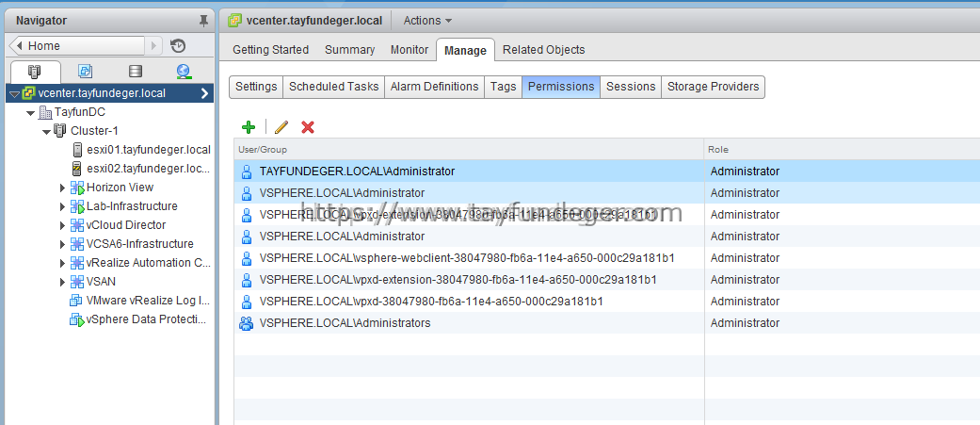Switch to the Scheduled Tasks sub-tab
Image resolution: width=980 pixels, height=425 pixels.
tap(334, 87)
